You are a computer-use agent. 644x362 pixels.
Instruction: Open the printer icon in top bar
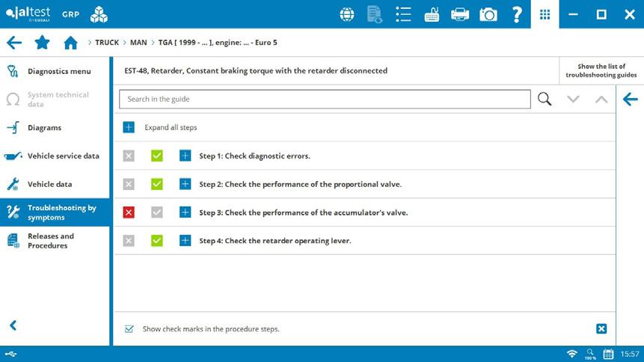pos(459,15)
